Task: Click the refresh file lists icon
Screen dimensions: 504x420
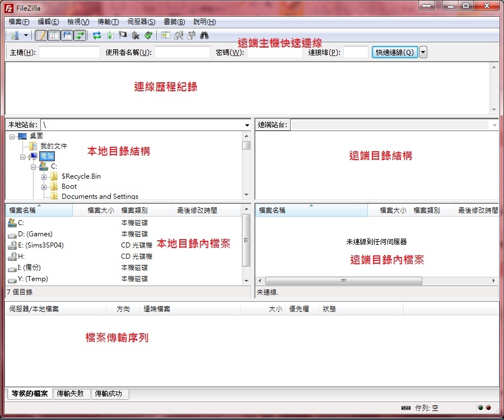Action: pyautogui.click(x=97, y=35)
